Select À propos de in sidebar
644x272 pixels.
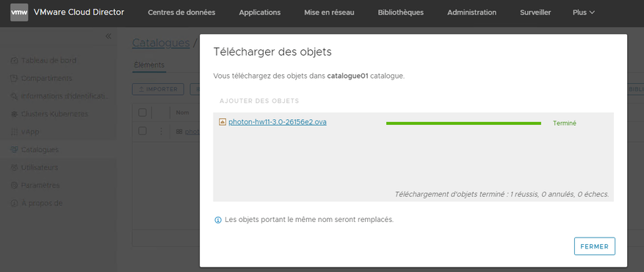(x=42, y=204)
